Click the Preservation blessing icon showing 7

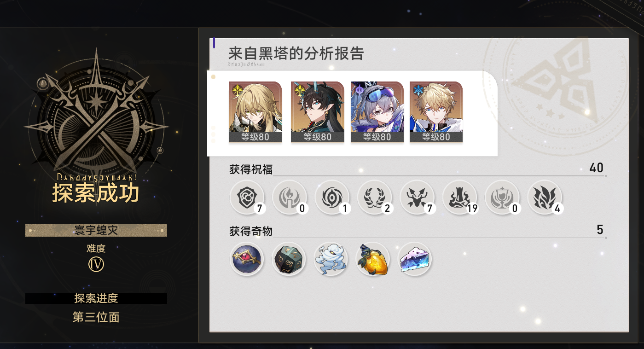(247, 197)
